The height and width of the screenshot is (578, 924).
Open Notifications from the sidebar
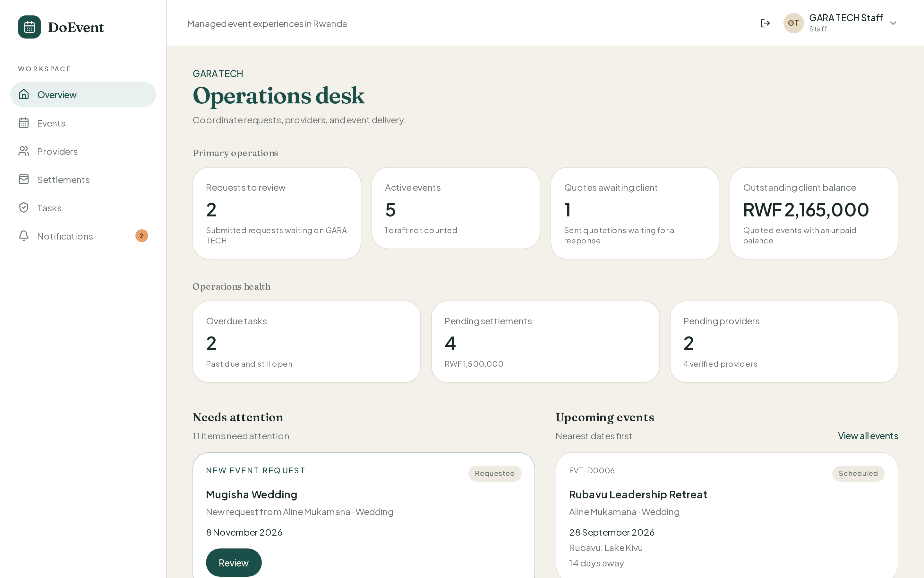[83, 236]
